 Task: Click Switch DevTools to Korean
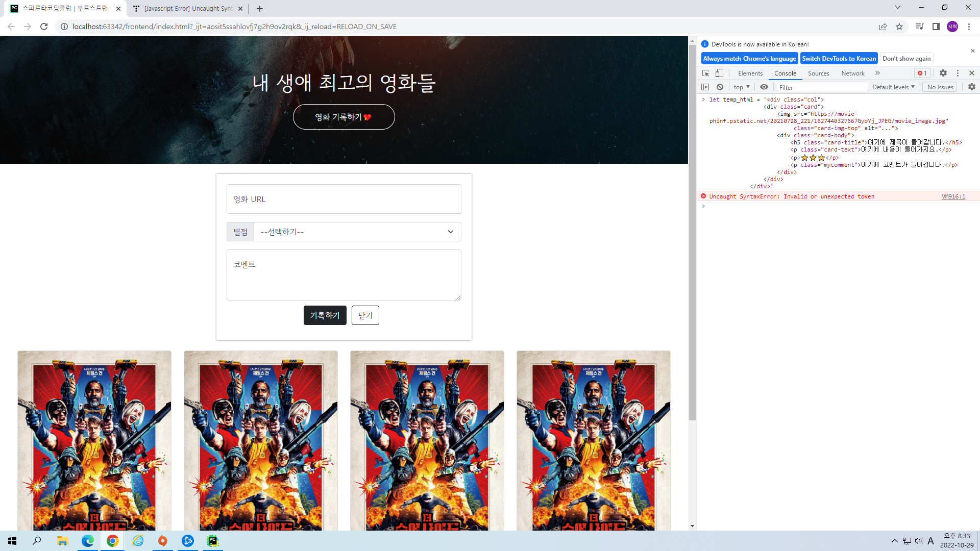point(839,59)
